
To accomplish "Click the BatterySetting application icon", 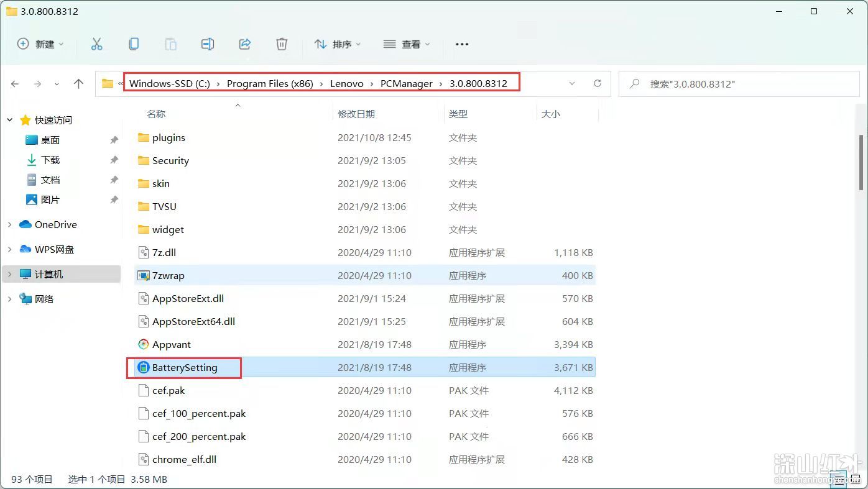I will point(144,367).
